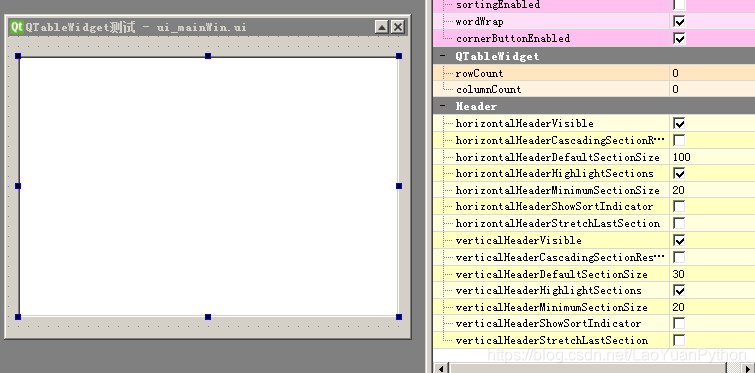The image size is (755, 373).
Task: Collapse the QTableWidget property group
Action: click(442, 56)
